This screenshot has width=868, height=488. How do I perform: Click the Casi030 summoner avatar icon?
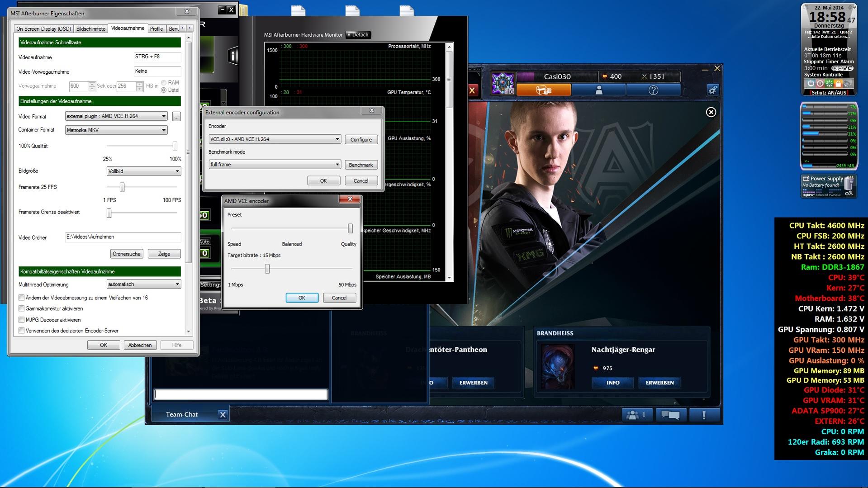[x=503, y=84]
